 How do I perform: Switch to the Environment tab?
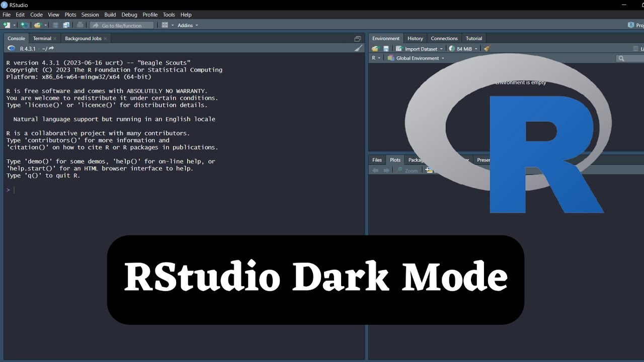click(386, 38)
